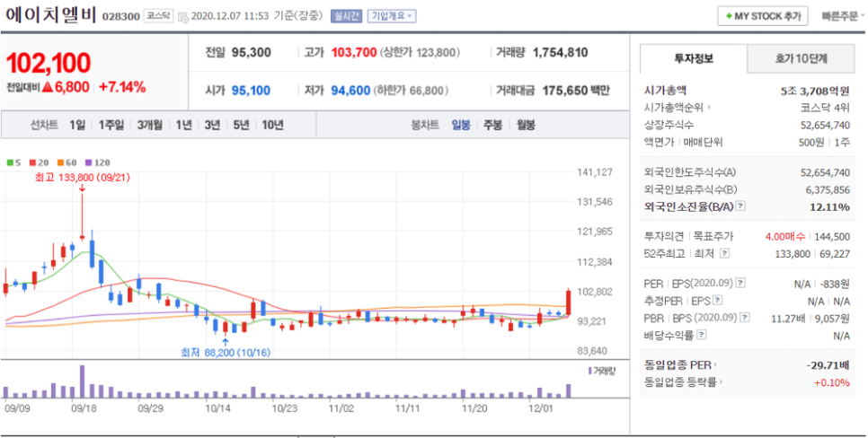The width and height of the screenshot is (868, 438).
Task: Show the 주봉 weekly candle chart
Action: point(492,125)
